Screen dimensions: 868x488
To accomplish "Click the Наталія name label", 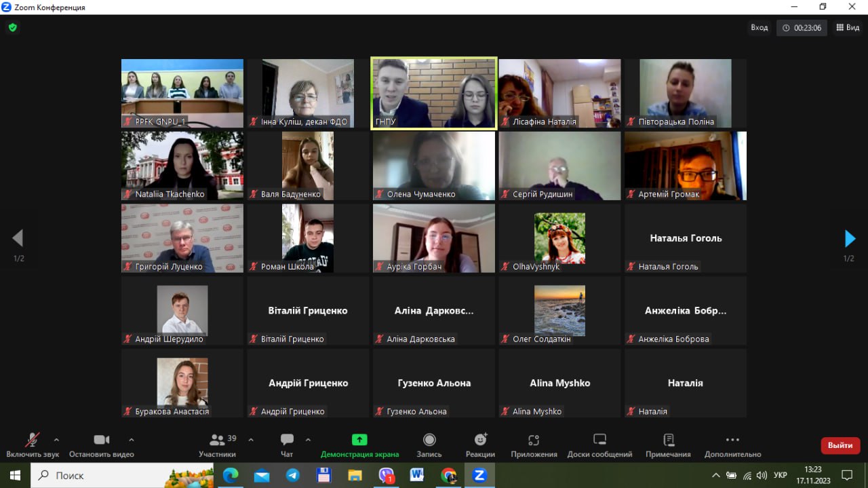I will point(652,412).
